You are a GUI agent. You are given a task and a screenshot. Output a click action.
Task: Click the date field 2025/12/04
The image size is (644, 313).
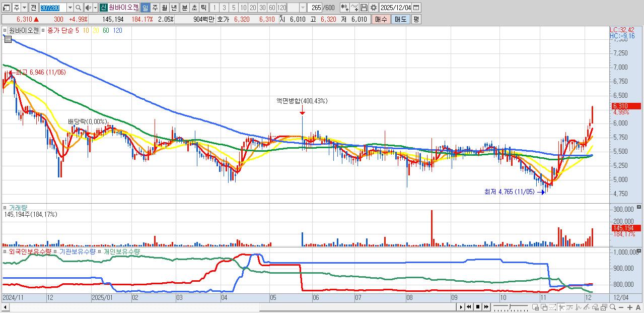point(396,8)
